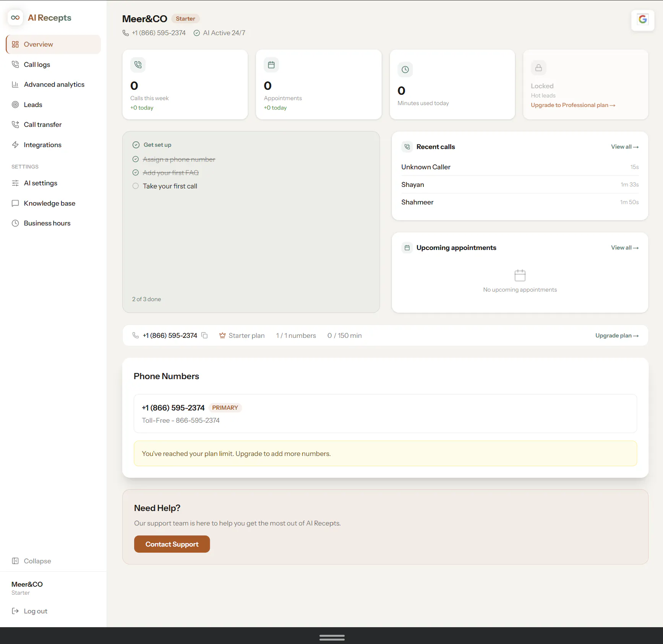Screen dimensions: 663x644
Task: Click the Knowledge base chat icon
Action: 15,203
